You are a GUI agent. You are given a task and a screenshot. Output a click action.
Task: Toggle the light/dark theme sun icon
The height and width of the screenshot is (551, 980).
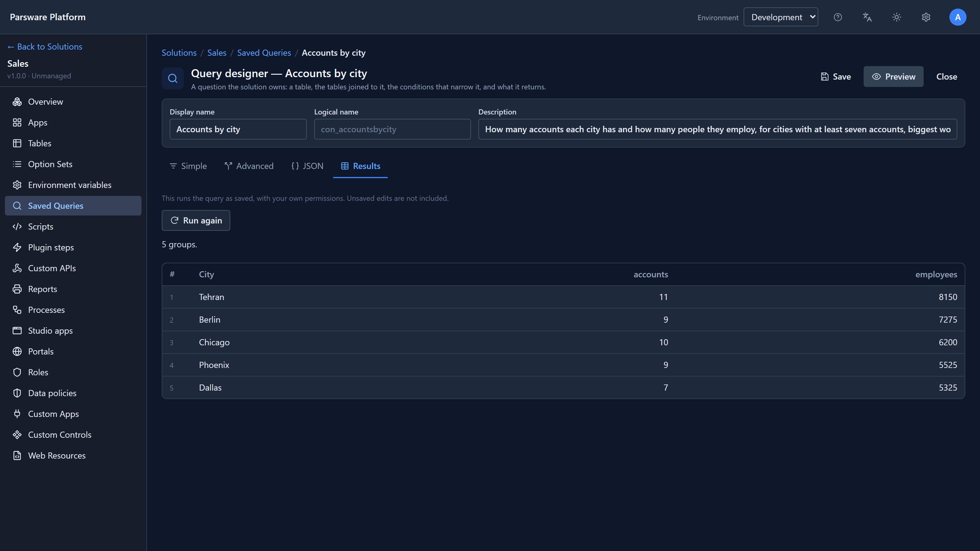pos(897,17)
